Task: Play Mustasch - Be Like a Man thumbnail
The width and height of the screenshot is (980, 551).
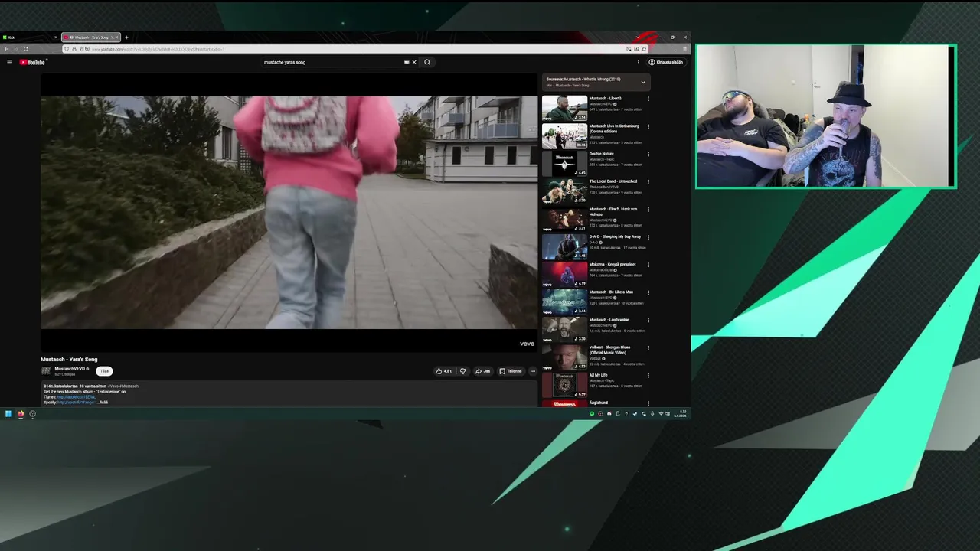Action: [564, 302]
